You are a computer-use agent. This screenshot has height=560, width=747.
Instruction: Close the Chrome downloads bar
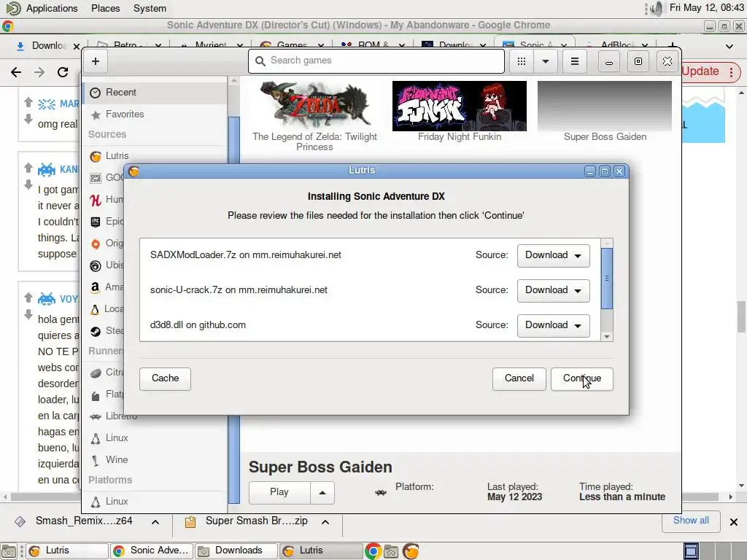(x=734, y=522)
